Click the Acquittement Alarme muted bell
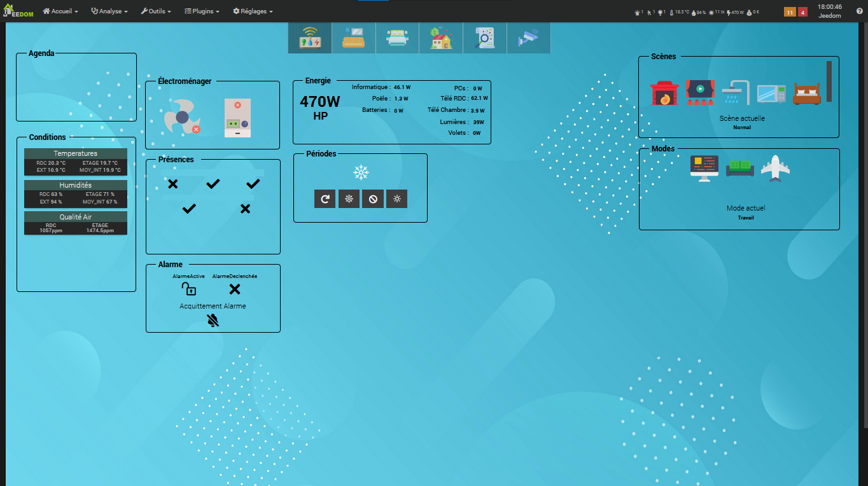The height and width of the screenshot is (486, 868). tap(213, 321)
